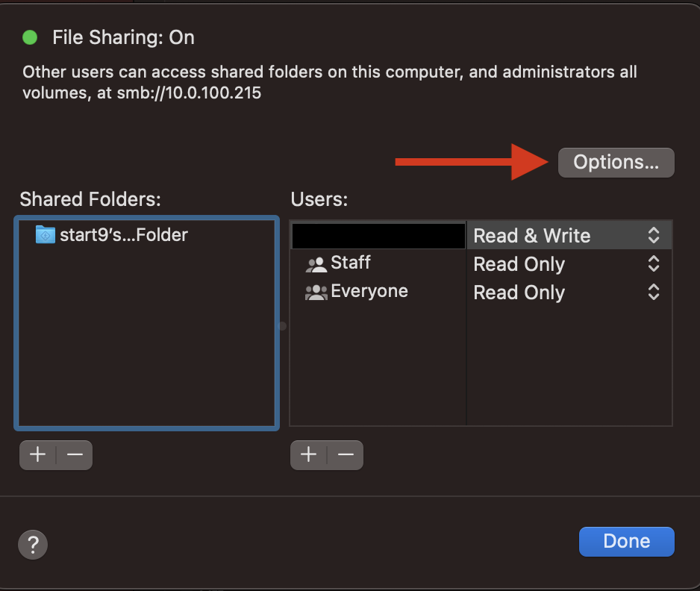Add a new shared folder with plus

37,454
